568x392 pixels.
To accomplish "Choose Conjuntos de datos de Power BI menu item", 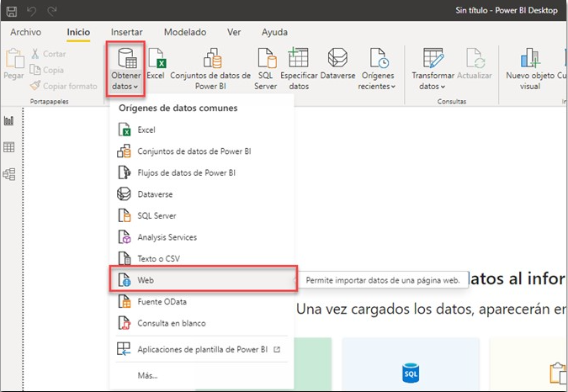I will 201,151.
